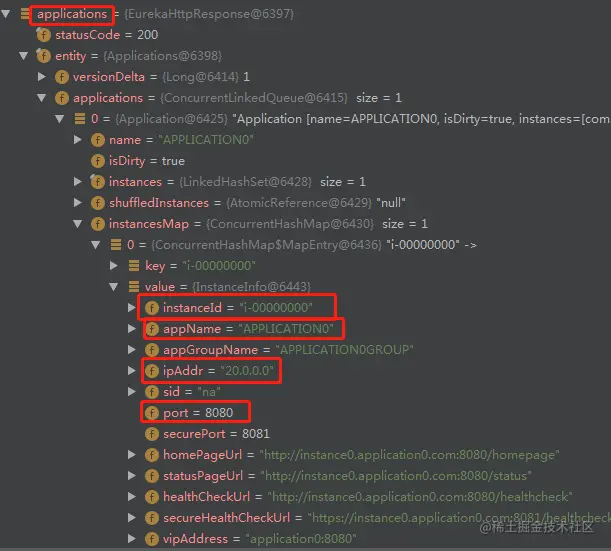Click the field icon beside versionDelta
This screenshot has width=611, height=551.
pos(62,77)
